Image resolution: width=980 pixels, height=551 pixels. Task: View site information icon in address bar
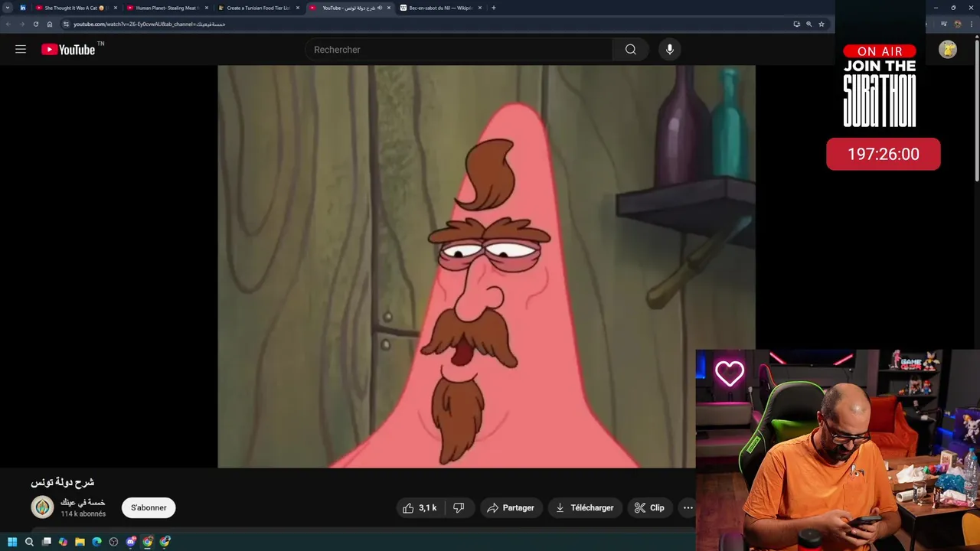pyautogui.click(x=67, y=24)
